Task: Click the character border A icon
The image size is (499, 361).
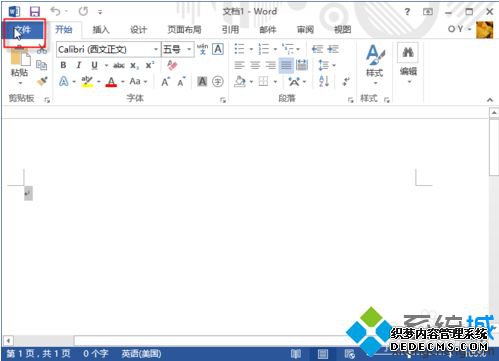Action: click(x=218, y=49)
